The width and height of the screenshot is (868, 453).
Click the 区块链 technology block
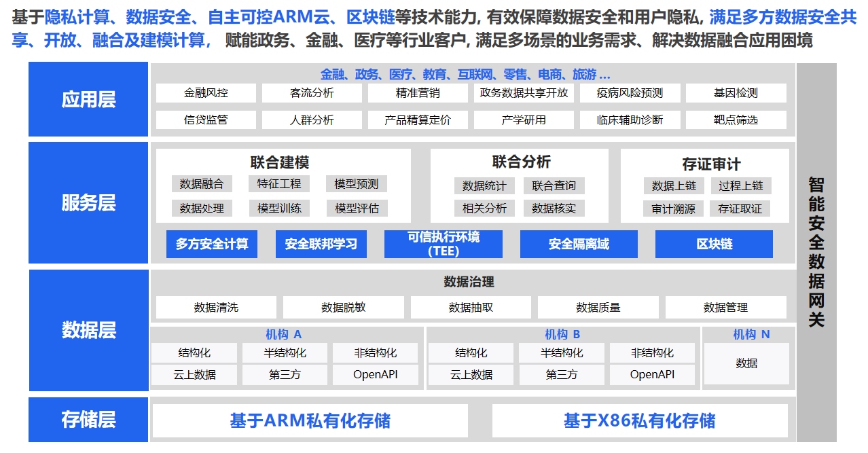click(x=714, y=244)
